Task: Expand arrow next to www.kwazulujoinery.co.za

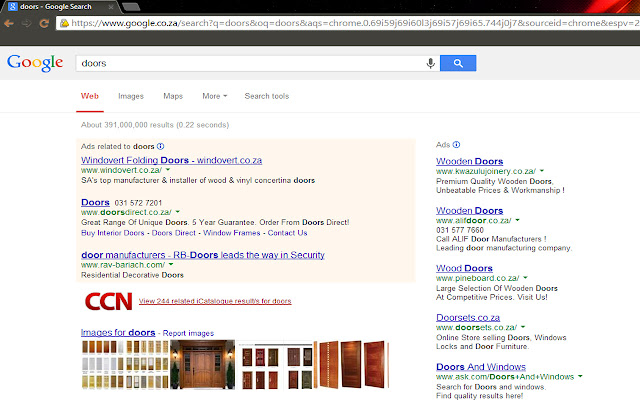Action: point(542,171)
